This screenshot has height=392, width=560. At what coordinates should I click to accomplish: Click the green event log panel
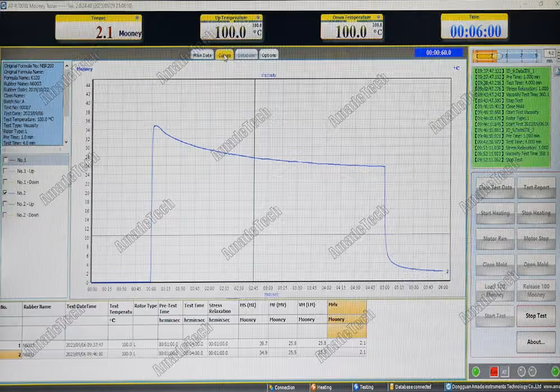pyautogui.click(x=511, y=116)
